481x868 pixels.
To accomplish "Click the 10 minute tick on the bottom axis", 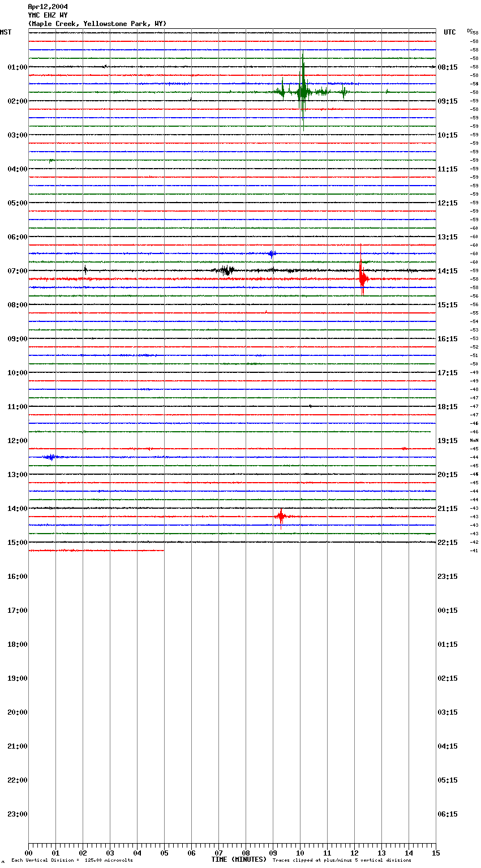I will pyautogui.click(x=300, y=853).
